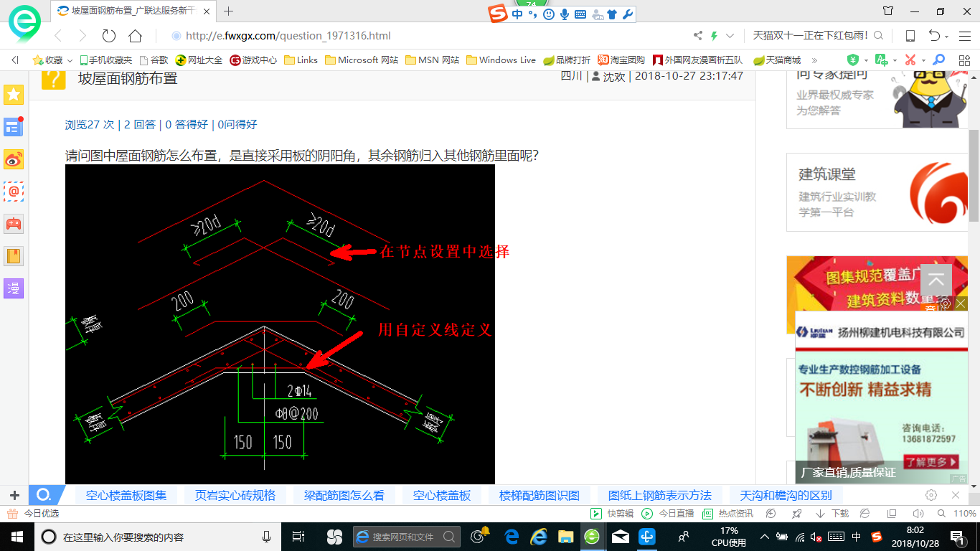Open the browser skin (shirt) icon in the title bar

point(888,11)
